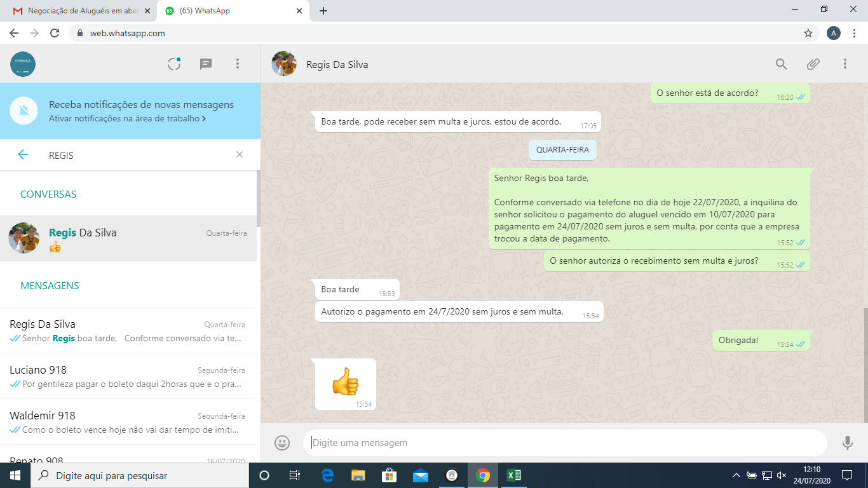Clear the REGIS search text
This screenshot has width=868, height=488.
[x=240, y=154]
